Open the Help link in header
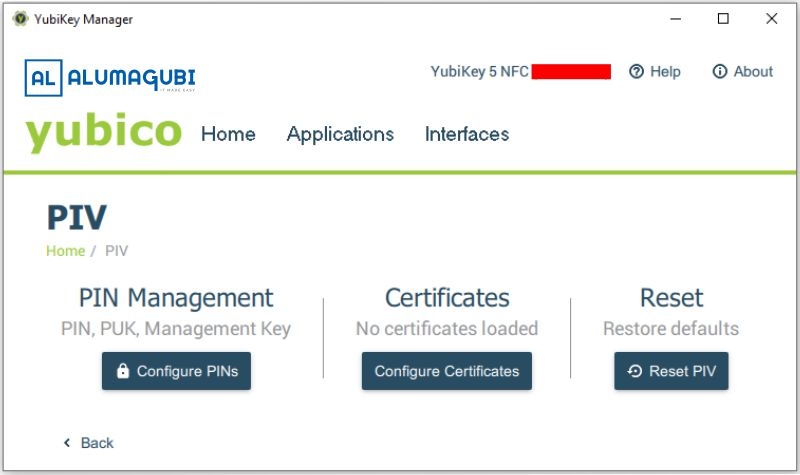The image size is (800, 475). click(655, 71)
